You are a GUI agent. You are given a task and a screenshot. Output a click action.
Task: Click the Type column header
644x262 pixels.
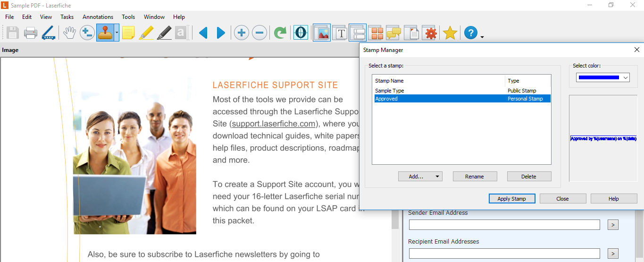(527, 81)
